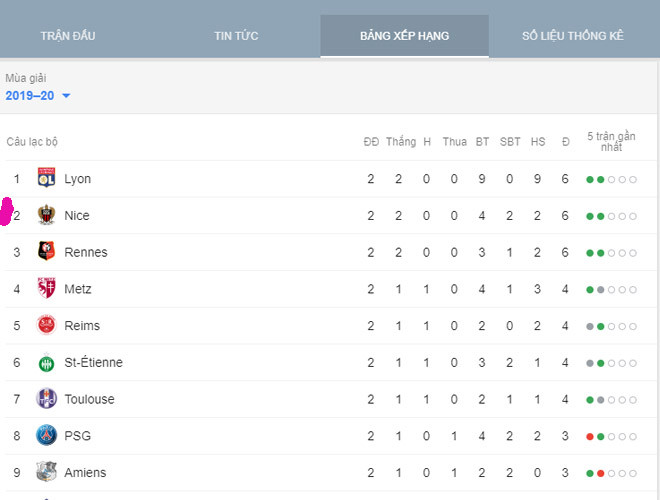The width and height of the screenshot is (660, 500).
Task: Select the BẢNG XẾP HẠNG tab
Action: (x=404, y=36)
